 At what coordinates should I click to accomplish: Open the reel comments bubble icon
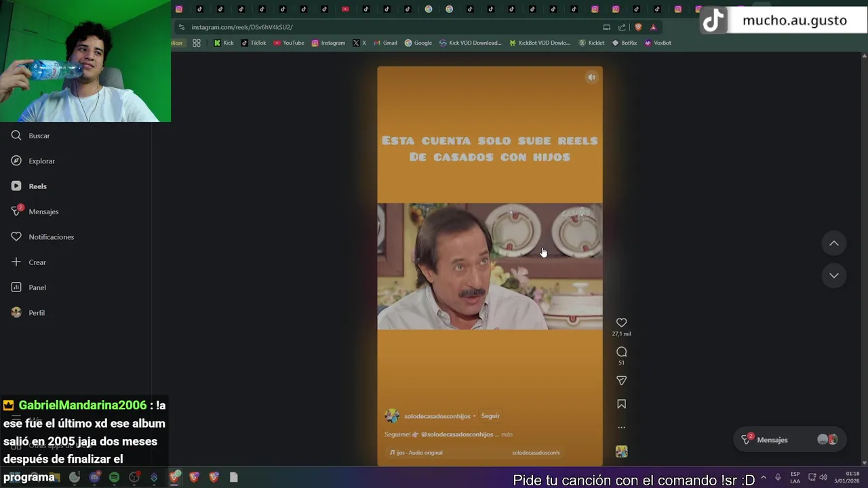[621, 352]
